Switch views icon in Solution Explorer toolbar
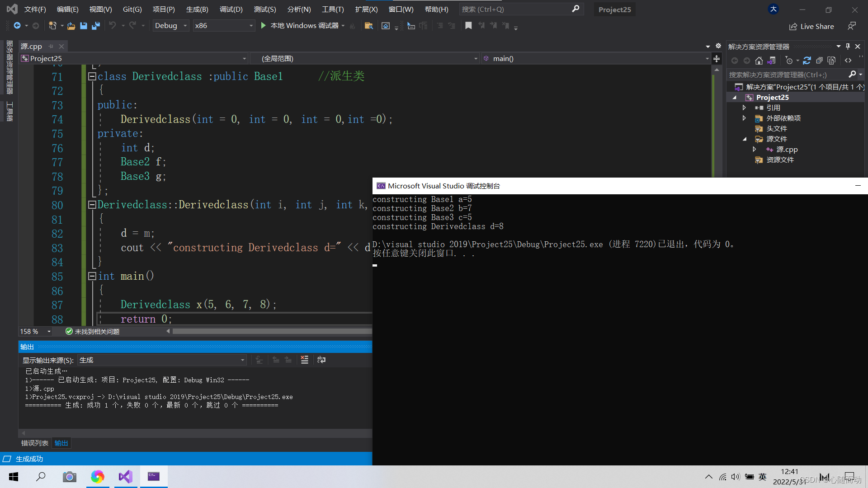Image resolution: width=868 pixels, height=488 pixels. click(x=771, y=61)
